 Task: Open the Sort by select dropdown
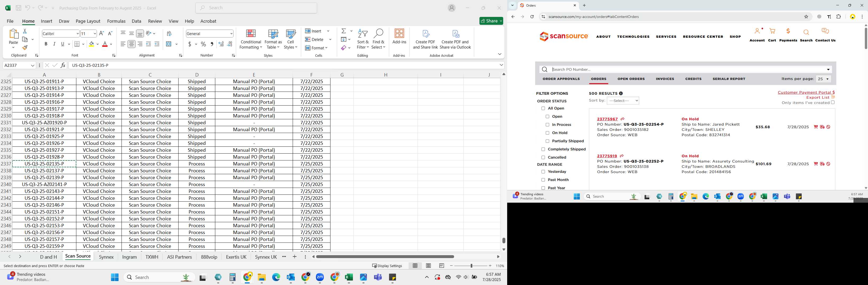tap(623, 101)
